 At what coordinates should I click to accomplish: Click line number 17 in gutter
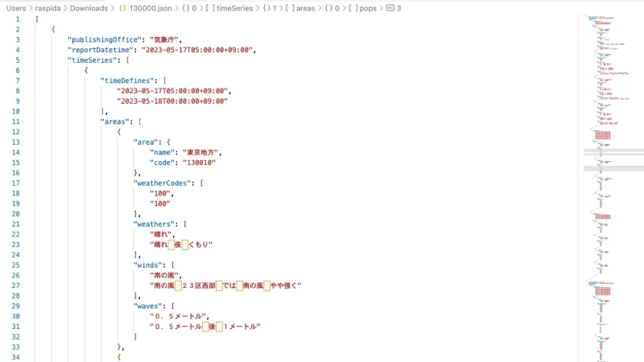coord(15,183)
